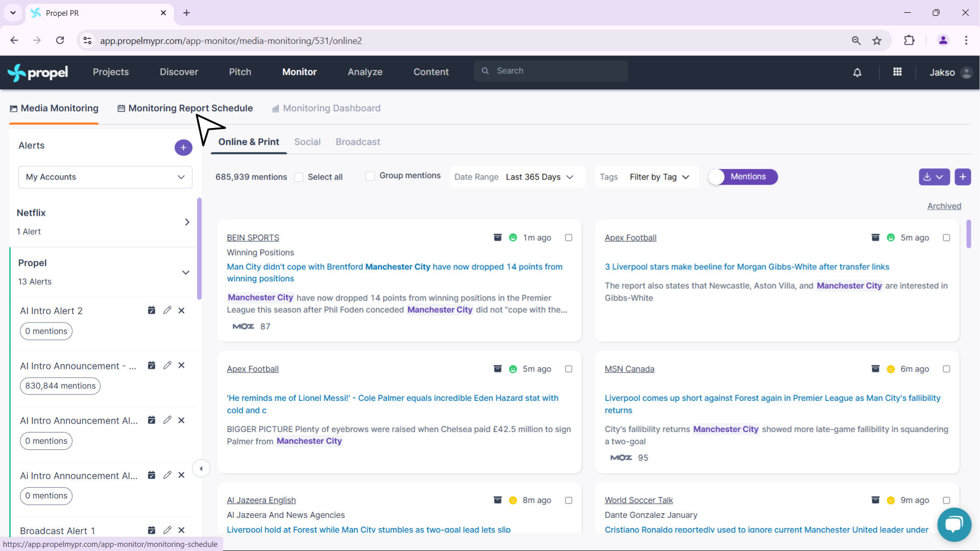Open the Projects menu
The image size is (980, 551).
111,72
